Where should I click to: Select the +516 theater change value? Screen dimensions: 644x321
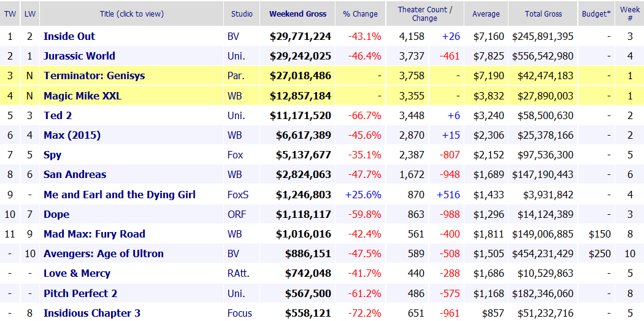[448, 195]
